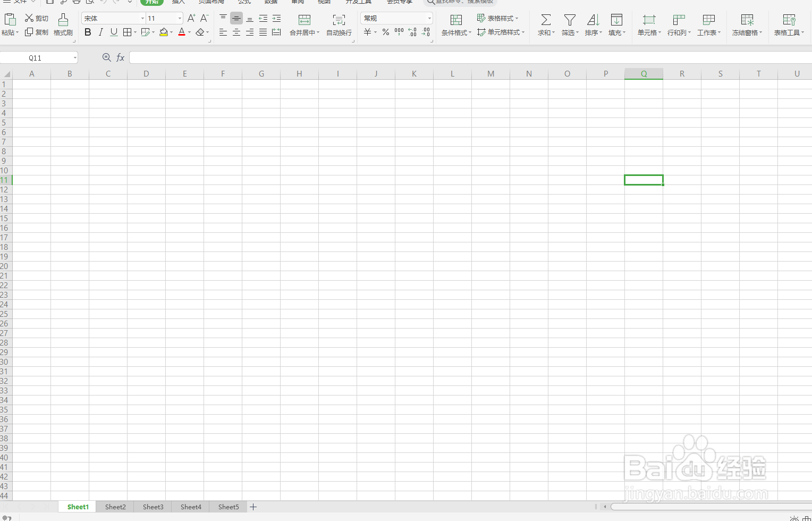
Task: Click the select-all corner triangle
Action: coord(7,74)
